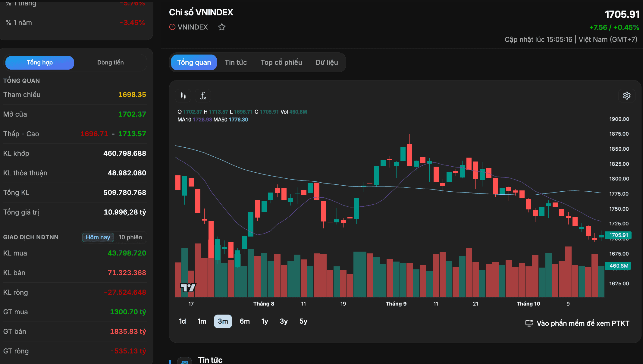Open the Top cổ phiếu tab

(x=281, y=62)
